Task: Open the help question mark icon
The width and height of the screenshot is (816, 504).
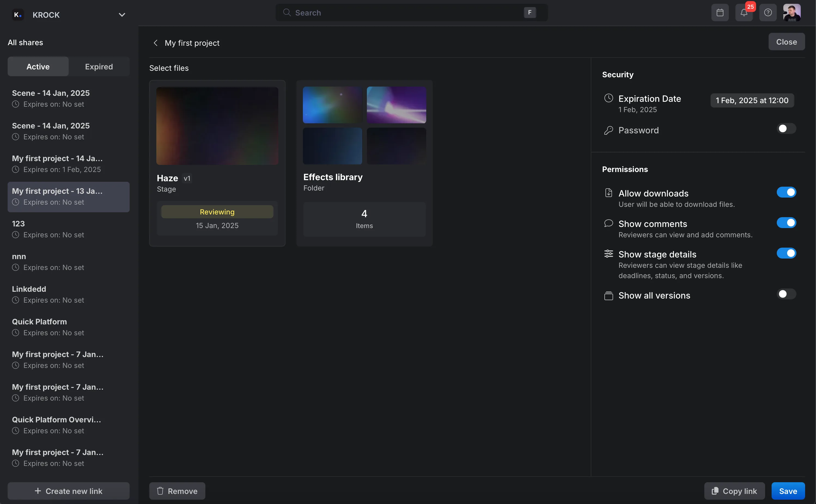Action: pyautogui.click(x=768, y=12)
